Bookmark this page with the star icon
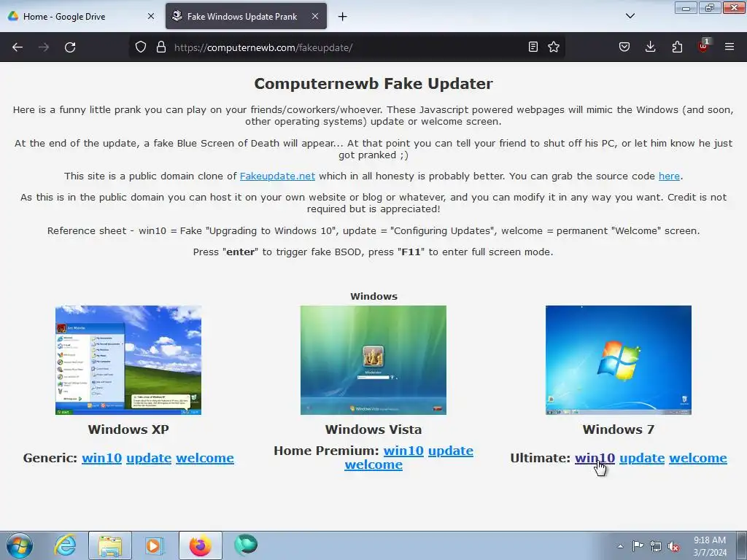The width and height of the screenshot is (747, 560). [x=554, y=47]
